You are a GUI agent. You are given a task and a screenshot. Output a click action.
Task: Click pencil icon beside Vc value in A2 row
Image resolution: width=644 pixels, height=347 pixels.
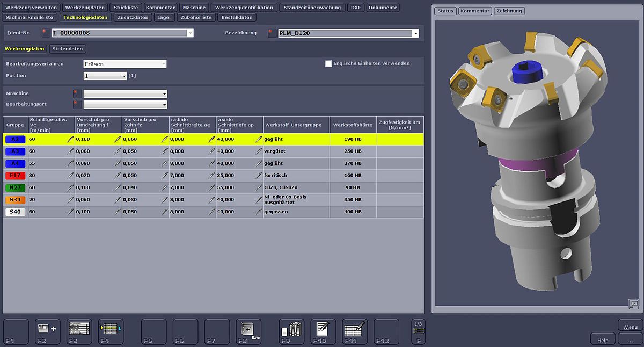click(x=70, y=139)
